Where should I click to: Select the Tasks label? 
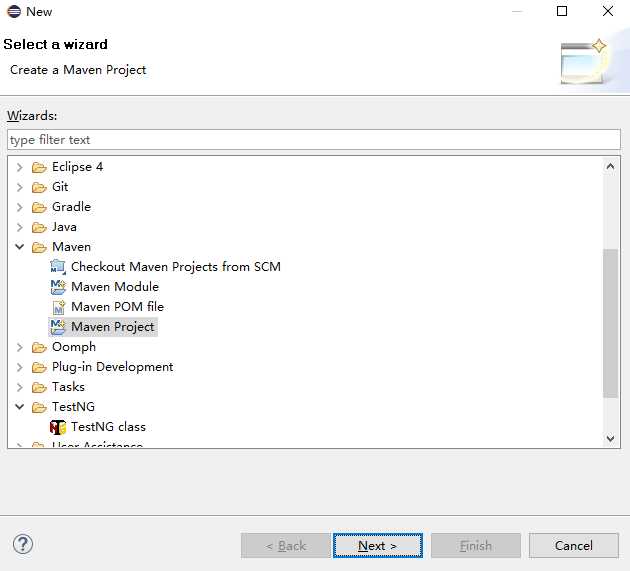coord(68,387)
